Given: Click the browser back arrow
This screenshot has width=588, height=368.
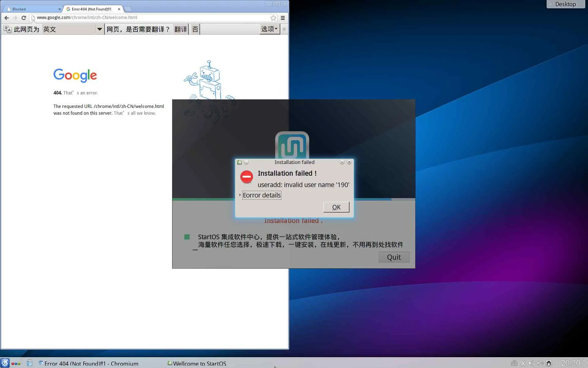Looking at the screenshot, I should point(6,18).
